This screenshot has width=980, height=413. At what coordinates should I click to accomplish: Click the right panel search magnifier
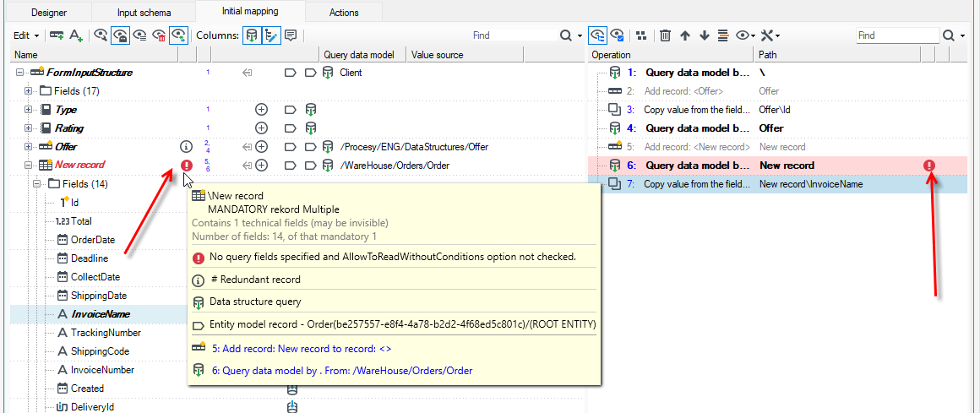pos(948,35)
